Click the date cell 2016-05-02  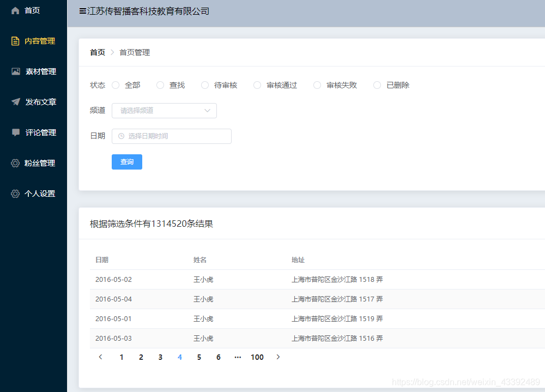tap(114, 280)
